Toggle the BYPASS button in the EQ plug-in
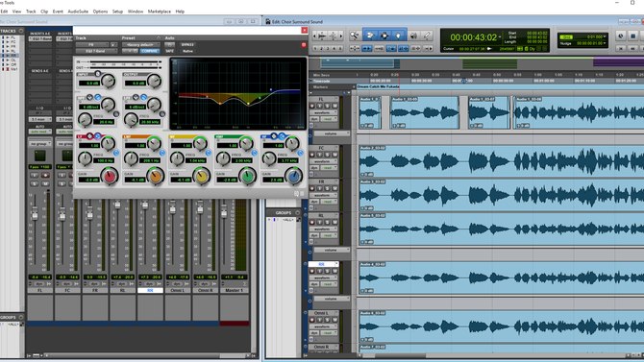Screen dimensions: 644x362 coord(187,45)
